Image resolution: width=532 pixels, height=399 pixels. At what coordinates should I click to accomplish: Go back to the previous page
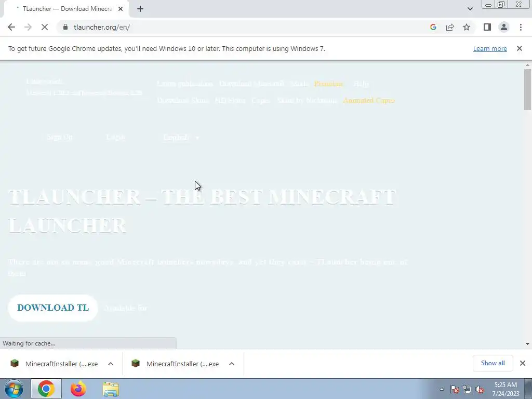[x=11, y=27]
